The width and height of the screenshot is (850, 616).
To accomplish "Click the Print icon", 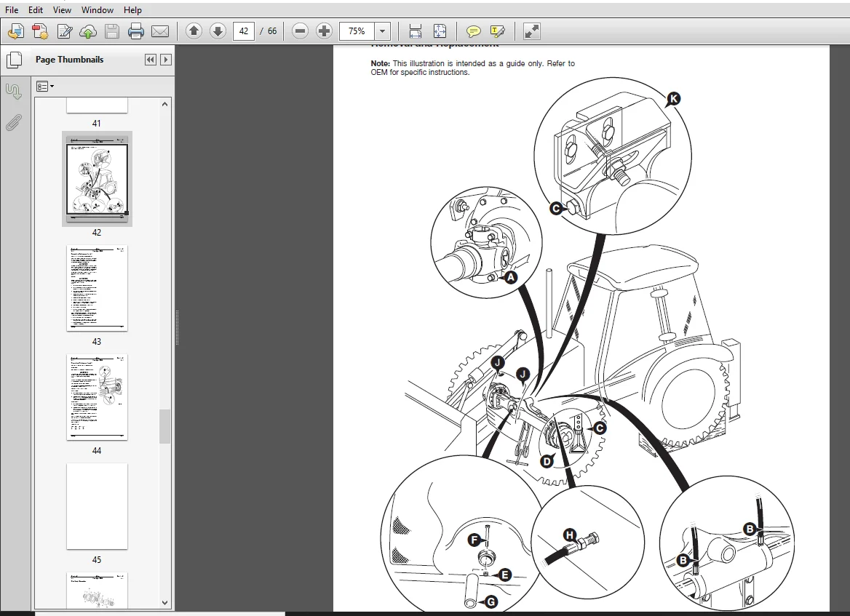I will (135, 31).
